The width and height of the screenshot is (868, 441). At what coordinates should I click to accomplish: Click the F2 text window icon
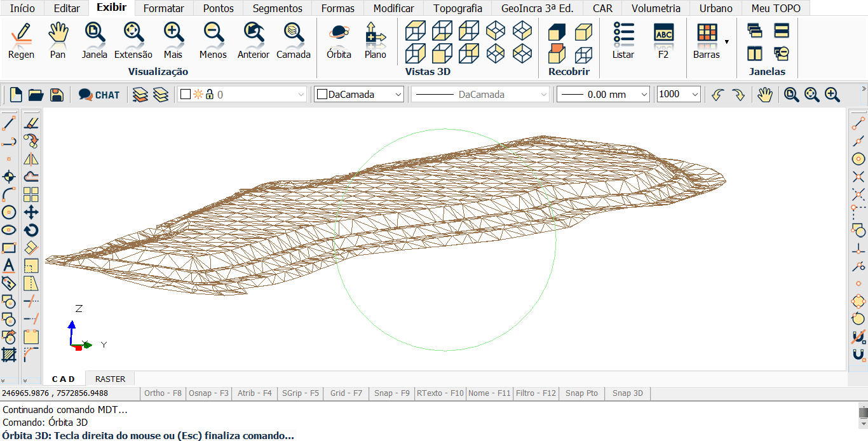point(663,33)
